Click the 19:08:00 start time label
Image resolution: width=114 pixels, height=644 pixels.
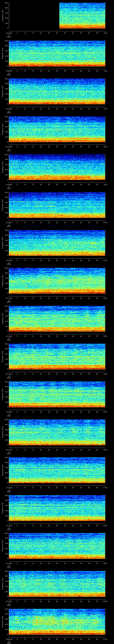tap(9, 185)
